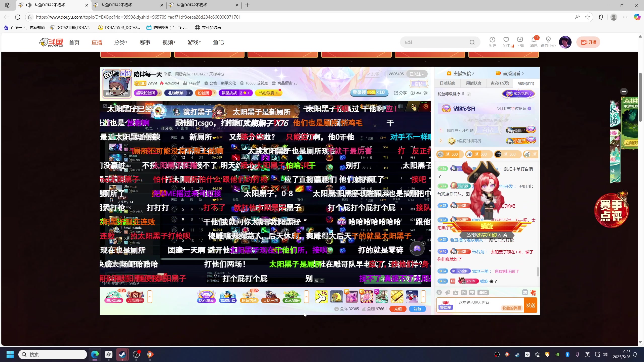644x362 pixels.
Task: Click the search magnifier icon in header
Action: [472, 42]
